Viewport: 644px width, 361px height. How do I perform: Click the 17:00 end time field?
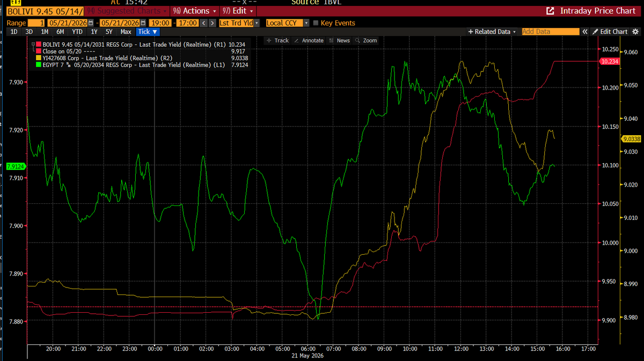188,23
